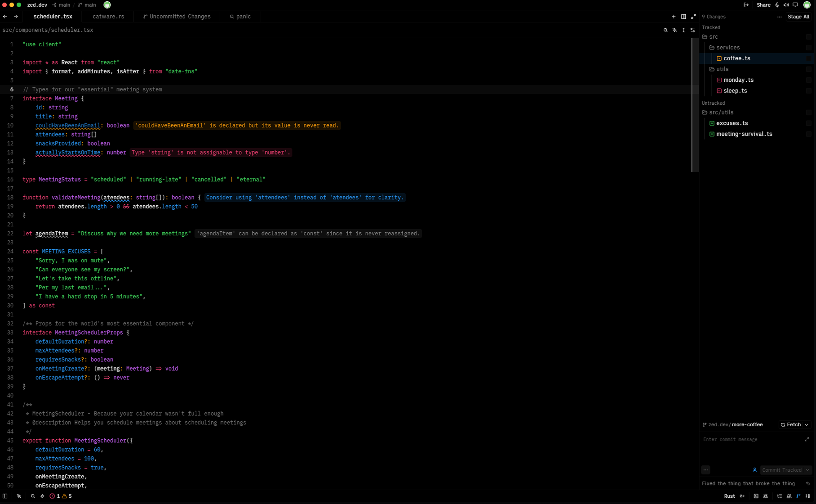816x504 pixels.
Task: Open the git panel more options ellipsis
Action: pyautogui.click(x=780, y=17)
